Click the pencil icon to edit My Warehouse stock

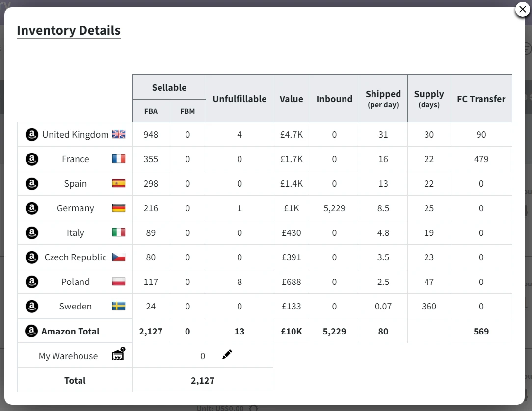pos(227,355)
